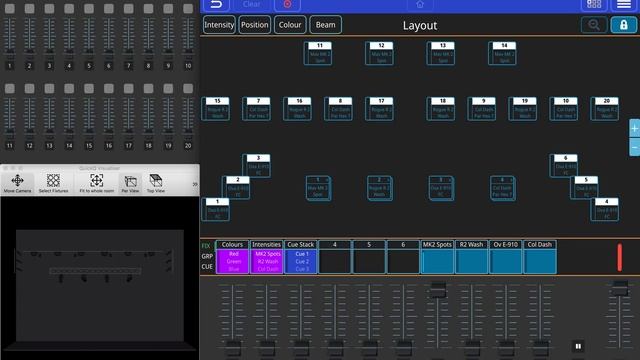Screen dimensions: 640x360
Task: Select fixture 12 in layout
Action: pyautogui.click(x=379, y=53)
